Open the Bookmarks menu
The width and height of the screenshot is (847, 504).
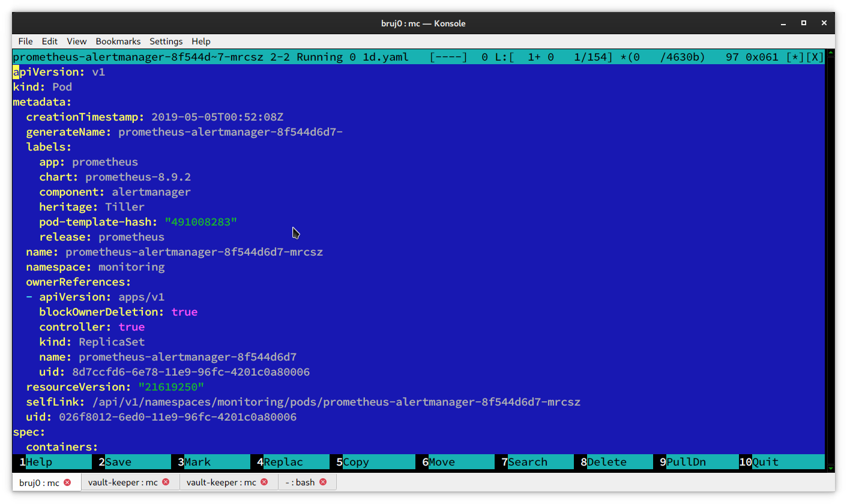click(118, 41)
